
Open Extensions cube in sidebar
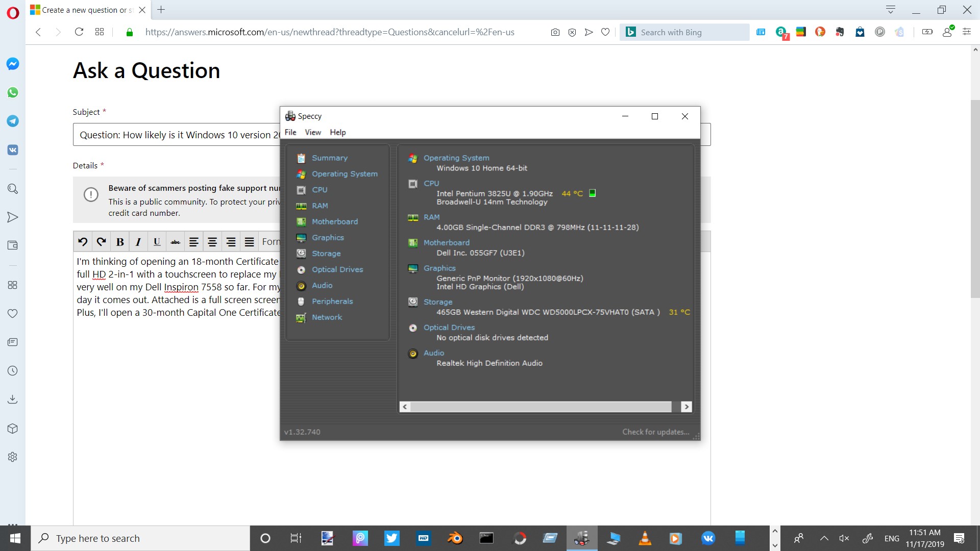tap(13, 429)
